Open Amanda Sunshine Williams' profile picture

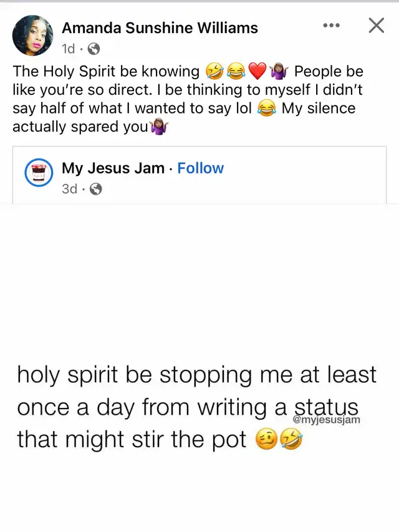click(32, 36)
